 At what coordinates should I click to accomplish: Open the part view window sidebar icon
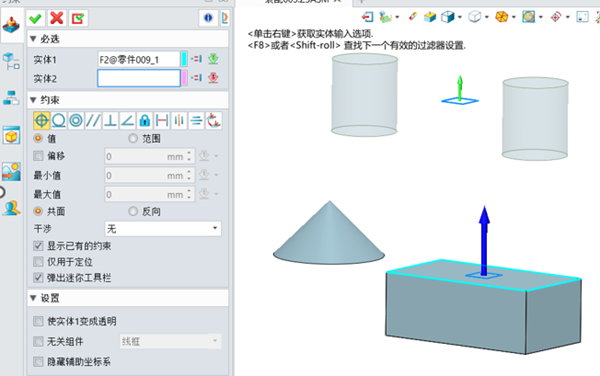click(x=11, y=135)
